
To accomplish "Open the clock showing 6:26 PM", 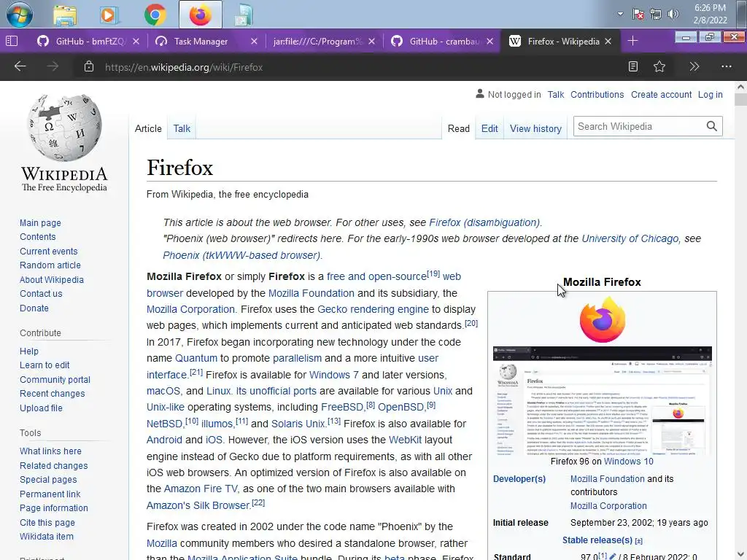I will point(710,14).
